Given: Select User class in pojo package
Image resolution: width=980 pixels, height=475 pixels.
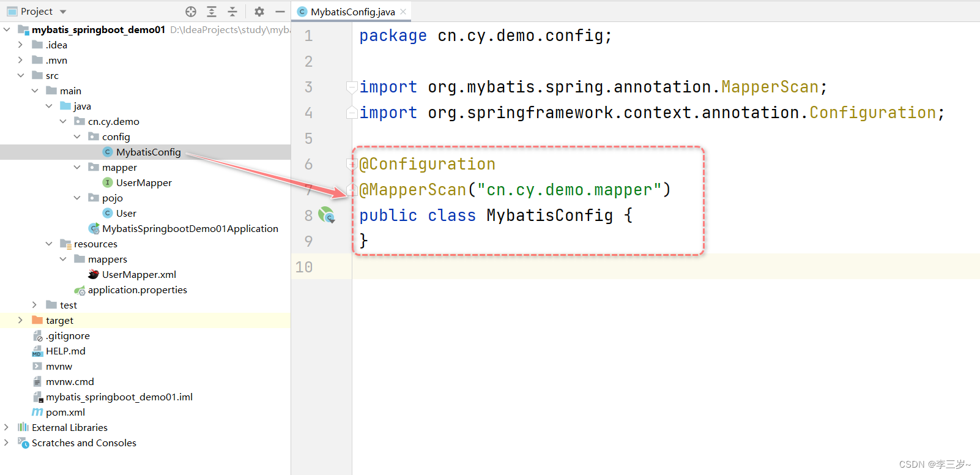Looking at the screenshot, I should (126, 213).
